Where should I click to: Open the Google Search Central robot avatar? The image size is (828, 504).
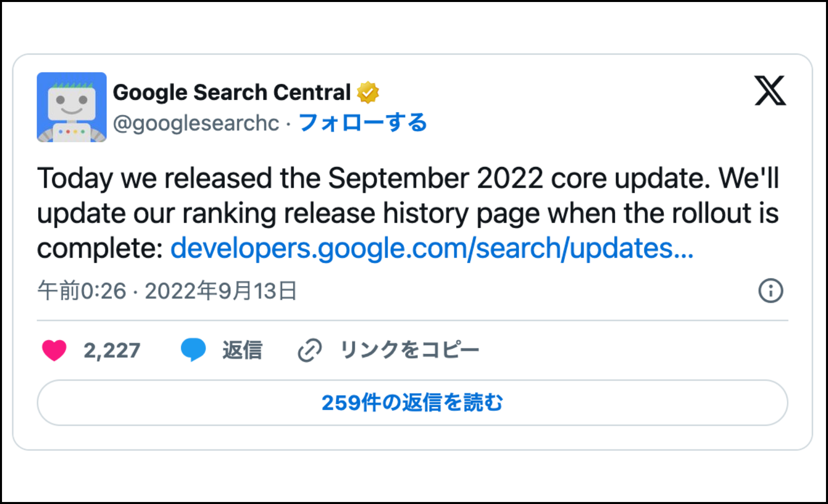[72, 107]
